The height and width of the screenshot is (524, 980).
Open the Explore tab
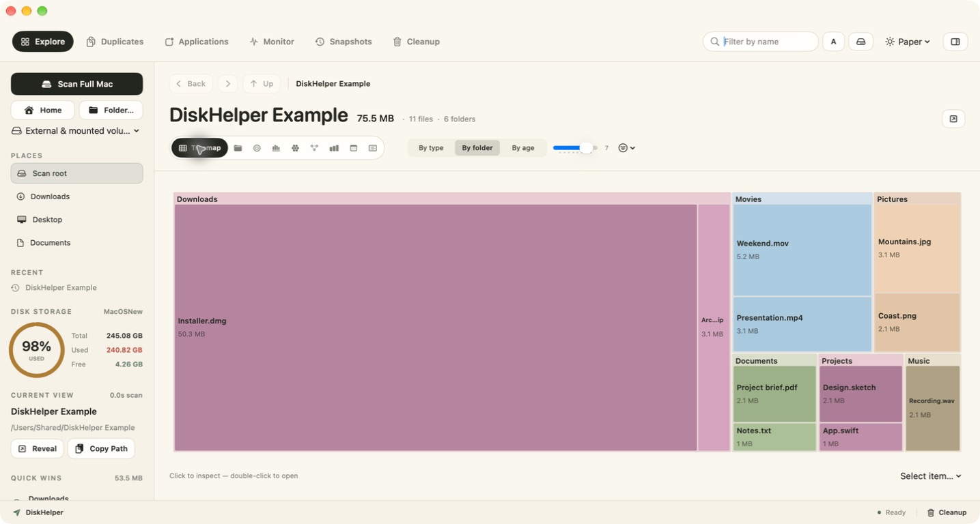coord(43,42)
